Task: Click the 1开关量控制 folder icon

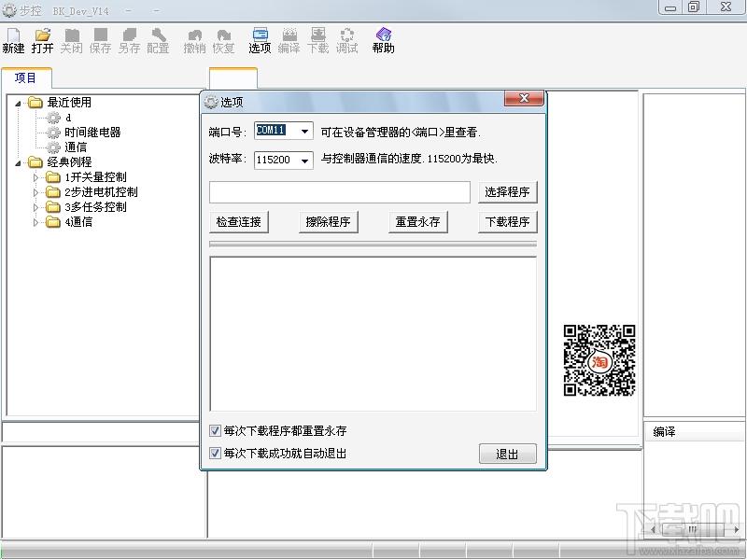Action: (x=53, y=177)
